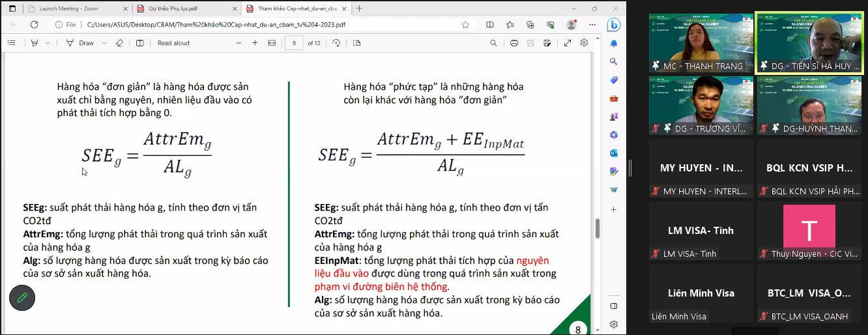
Task: Print the PDF document
Action: tap(514, 43)
